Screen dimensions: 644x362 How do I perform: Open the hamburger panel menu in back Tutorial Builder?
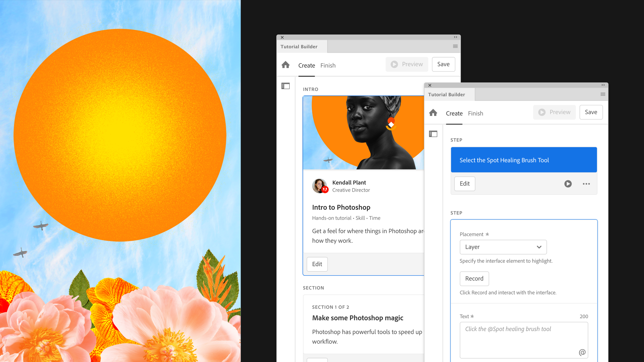click(455, 46)
